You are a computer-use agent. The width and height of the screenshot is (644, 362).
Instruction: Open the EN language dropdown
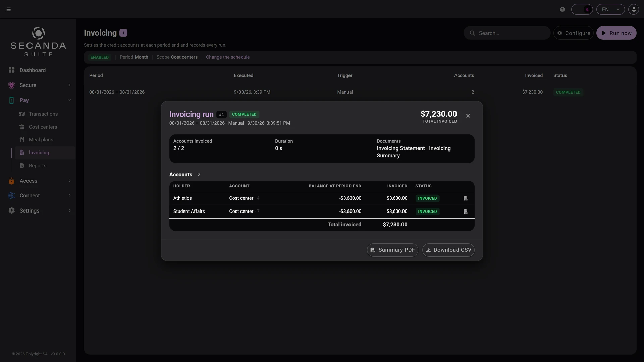click(x=610, y=9)
